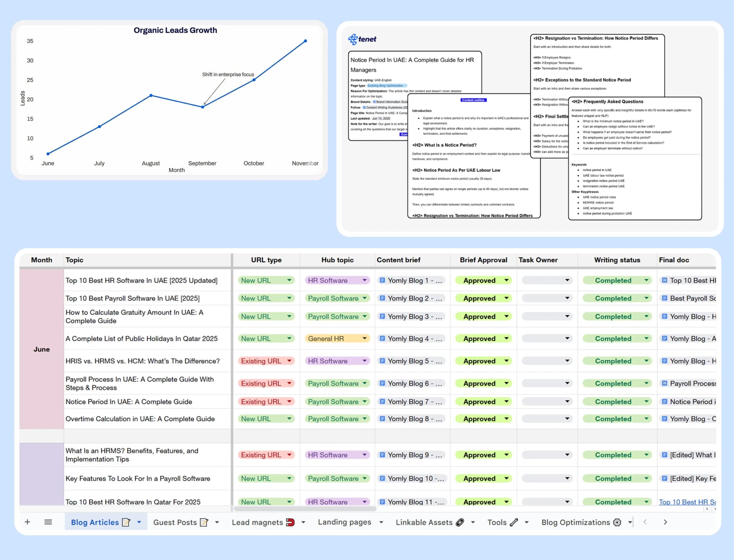Expand New URL dropdown for Top 10 Best HR Software

click(x=289, y=280)
